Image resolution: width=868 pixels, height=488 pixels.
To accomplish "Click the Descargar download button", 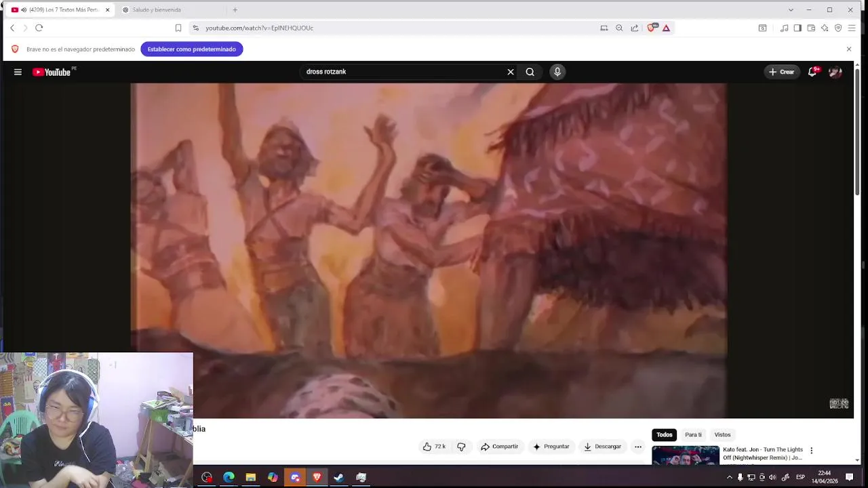I will (x=602, y=447).
